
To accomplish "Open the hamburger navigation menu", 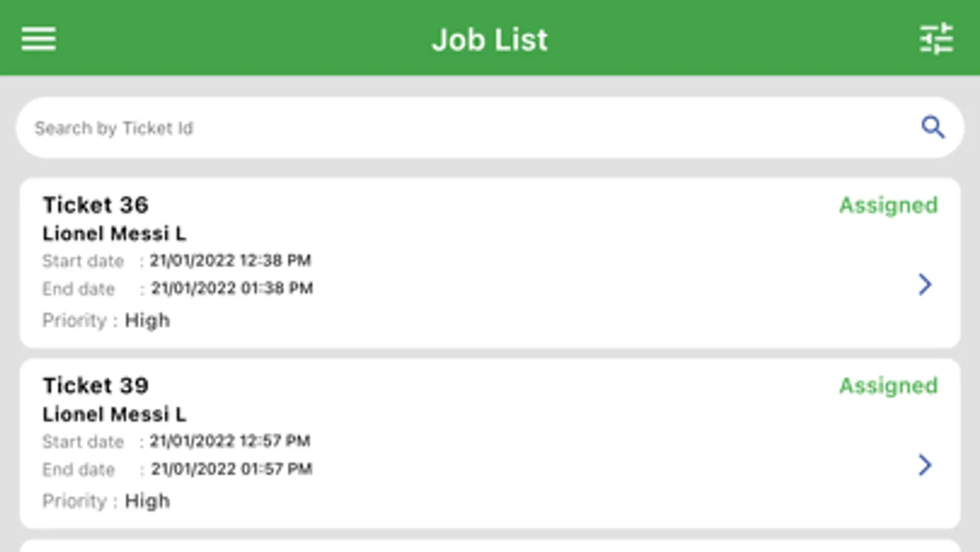I will point(39,39).
